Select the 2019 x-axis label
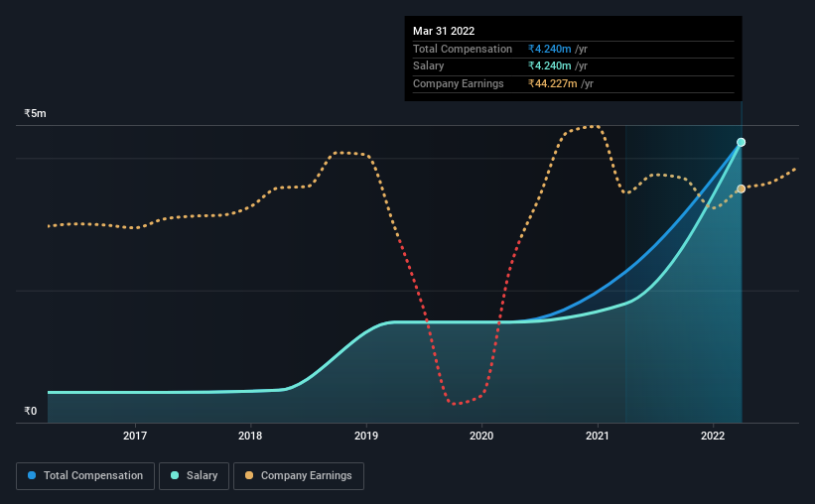This screenshot has width=815, height=504. (x=366, y=436)
